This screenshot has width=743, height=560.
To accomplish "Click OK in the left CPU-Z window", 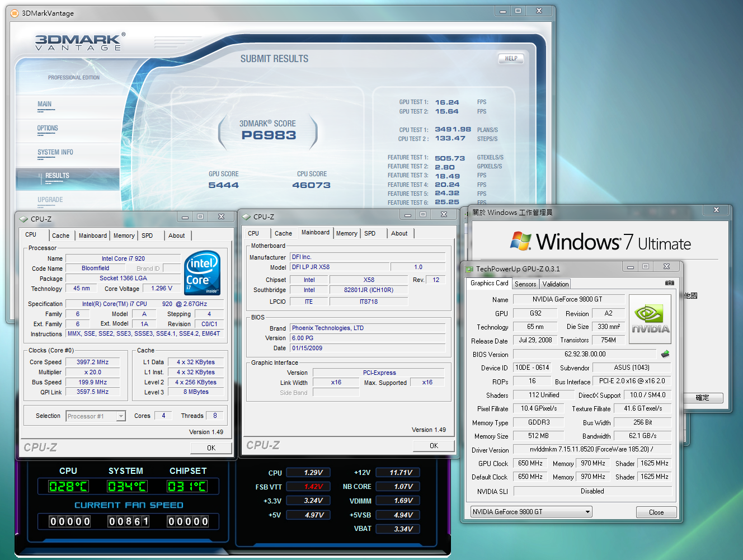I will pyautogui.click(x=211, y=448).
